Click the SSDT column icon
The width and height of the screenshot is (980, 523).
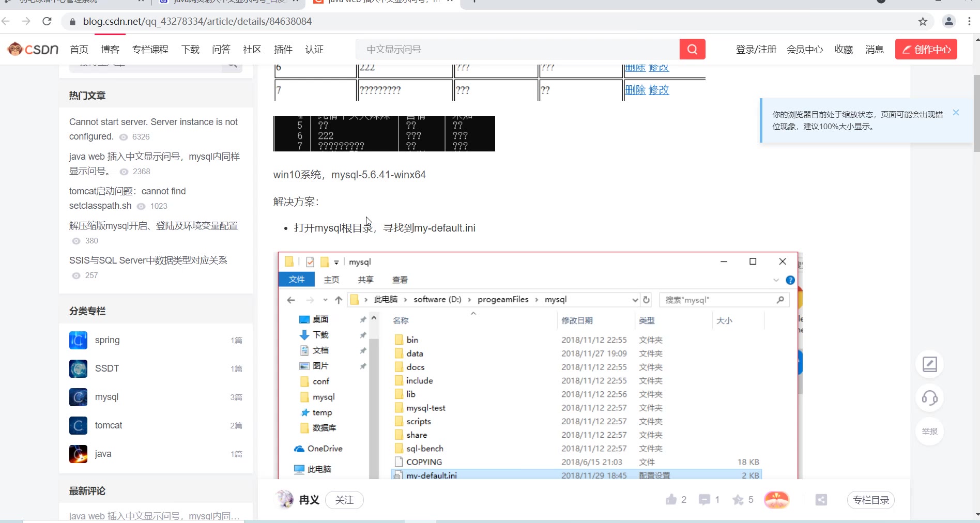(78, 368)
